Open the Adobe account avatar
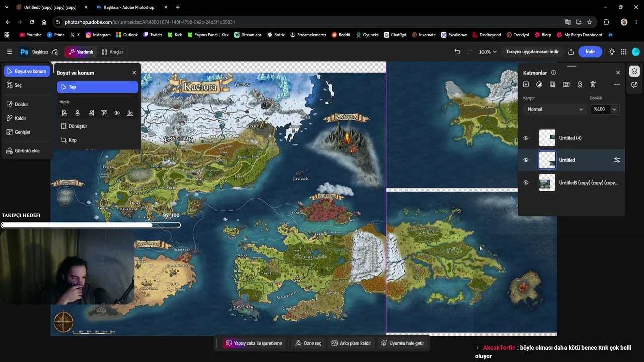 (x=636, y=52)
